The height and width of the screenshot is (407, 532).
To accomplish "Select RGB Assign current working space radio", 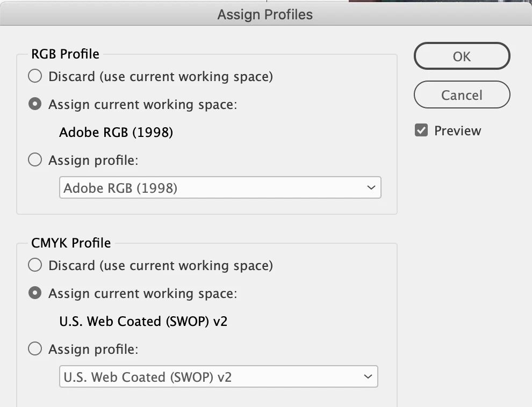I will pyautogui.click(x=35, y=104).
